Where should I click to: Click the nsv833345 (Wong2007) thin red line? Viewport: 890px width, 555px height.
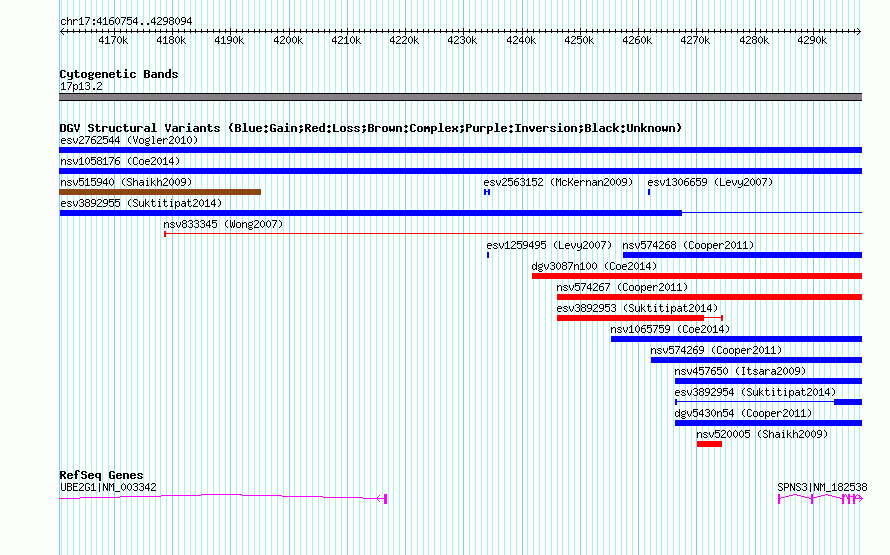click(x=513, y=234)
